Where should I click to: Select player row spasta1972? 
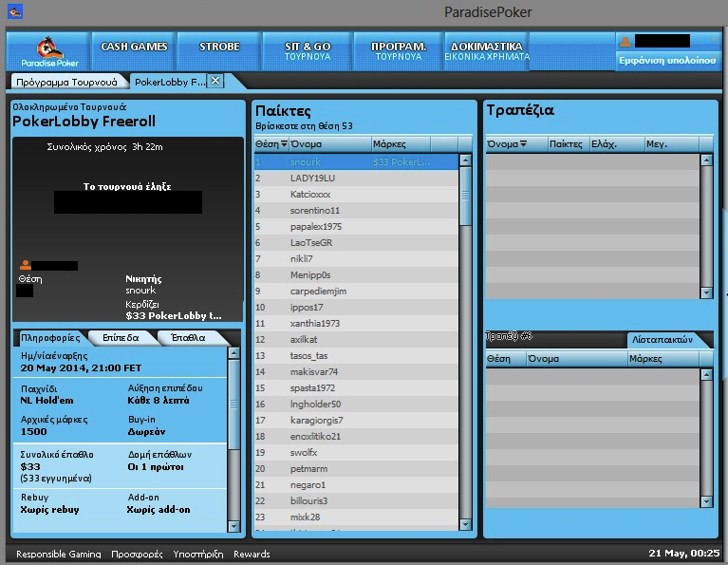click(x=356, y=388)
